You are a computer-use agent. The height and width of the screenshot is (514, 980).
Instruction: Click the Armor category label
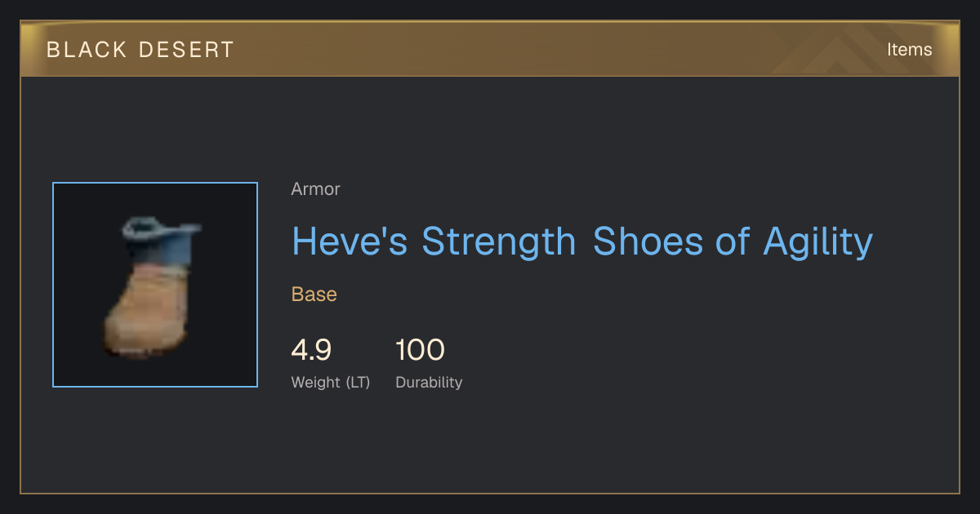point(315,189)
